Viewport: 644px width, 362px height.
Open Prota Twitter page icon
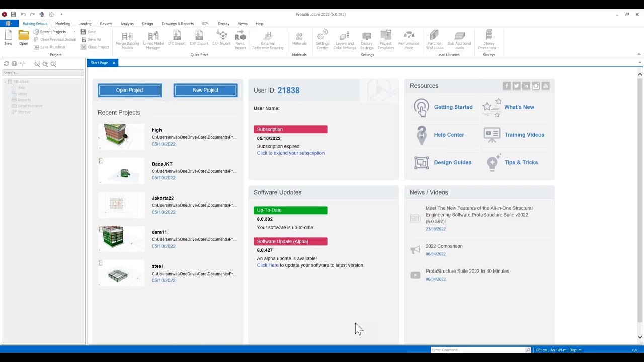coord(516,86)
